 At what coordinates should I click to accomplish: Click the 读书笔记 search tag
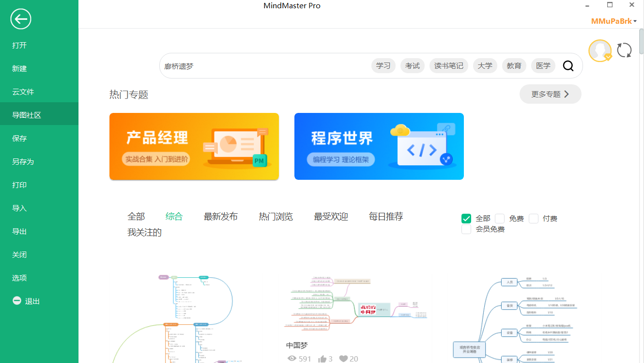pyautogui.click(x=449, y=66)
